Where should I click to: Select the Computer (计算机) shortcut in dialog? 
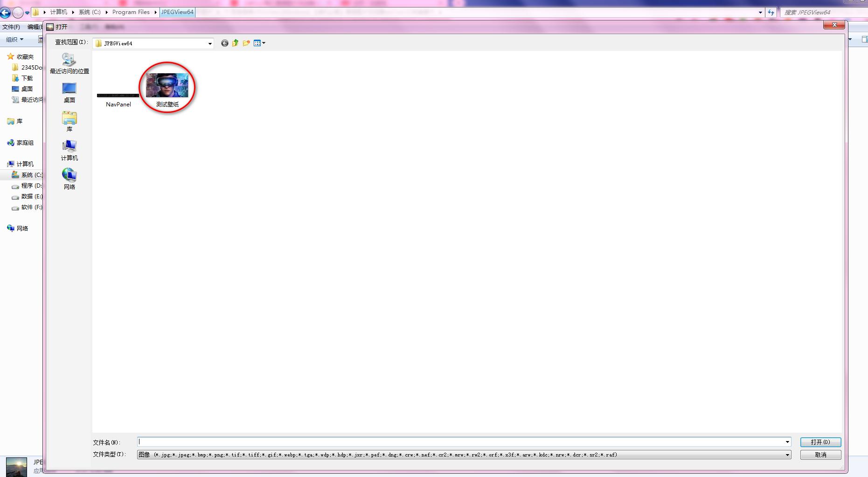tap(69, 150)
